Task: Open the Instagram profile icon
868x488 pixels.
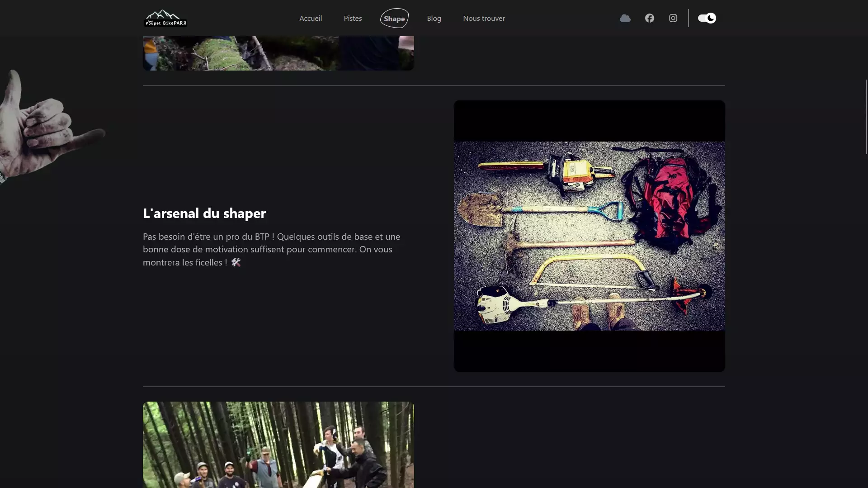Action: click(673, 18)
